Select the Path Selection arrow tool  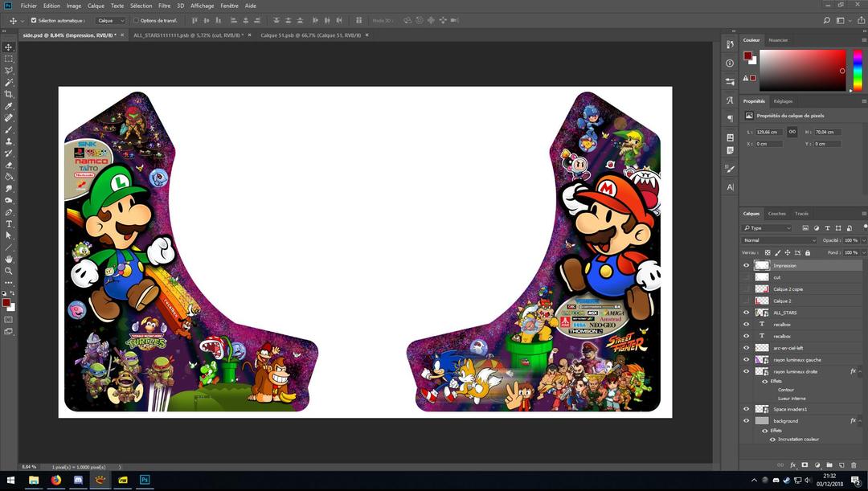coord(8,235)
